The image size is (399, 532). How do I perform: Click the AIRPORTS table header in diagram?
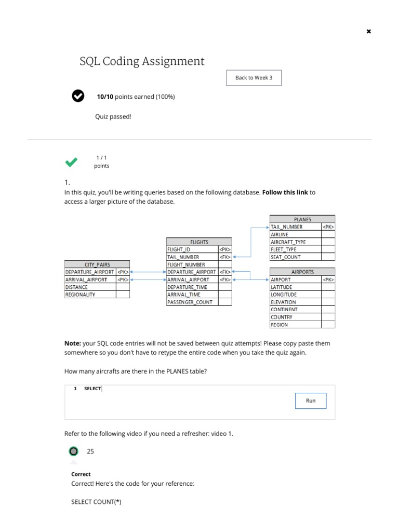pyautogui.click(x=302, y=272)
